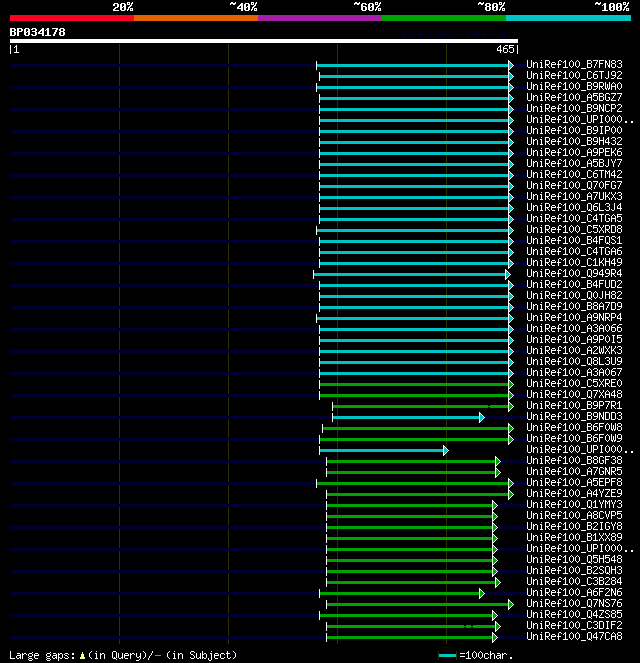
Task: Select the purple ~60% identity scale segment
Action: (320, 18)
